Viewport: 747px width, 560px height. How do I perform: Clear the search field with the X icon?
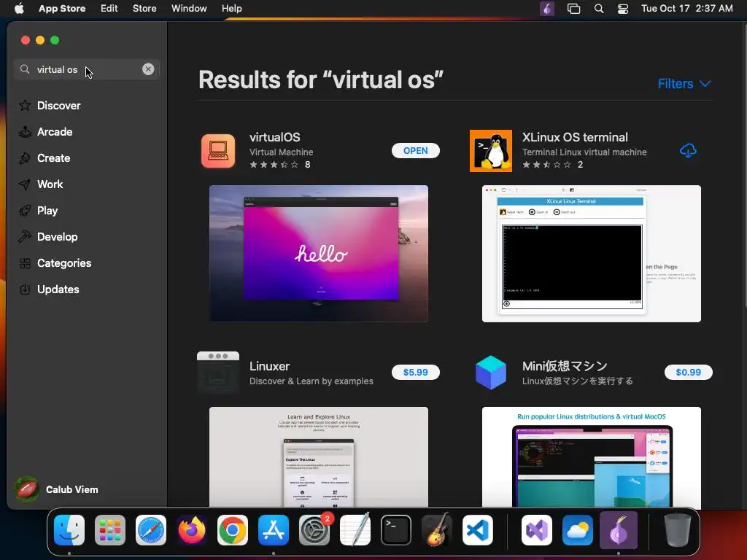click(x=148, y=69)
